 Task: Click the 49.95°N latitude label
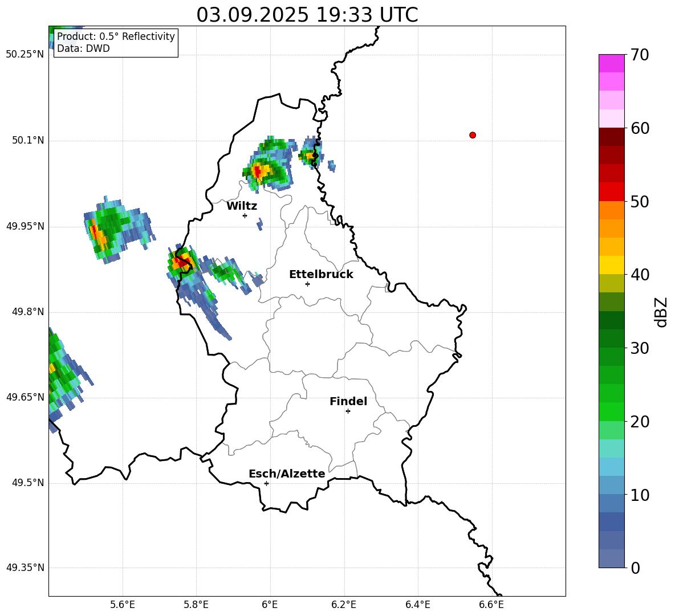click(x=25, y=226)
